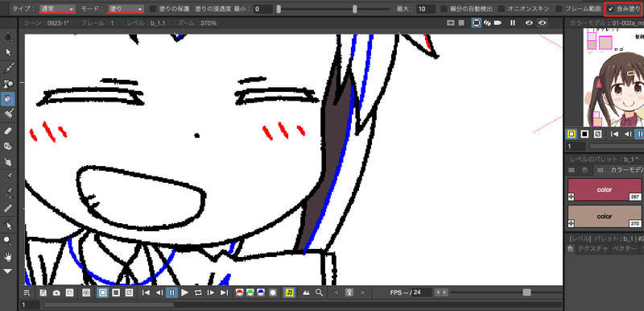Select the Animate tool at toolbar top
644x311 pixels.
click(x=8, y=37)
